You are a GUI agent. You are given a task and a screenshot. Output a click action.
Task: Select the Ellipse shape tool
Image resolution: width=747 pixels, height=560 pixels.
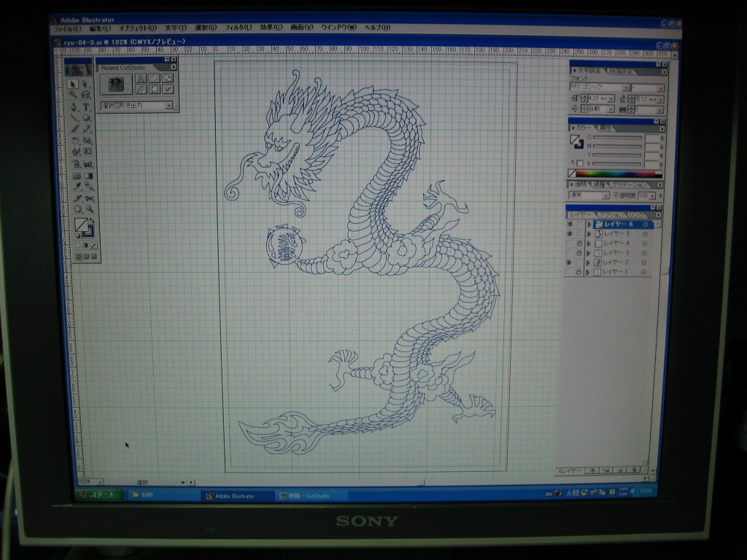(x=87, y=117)
